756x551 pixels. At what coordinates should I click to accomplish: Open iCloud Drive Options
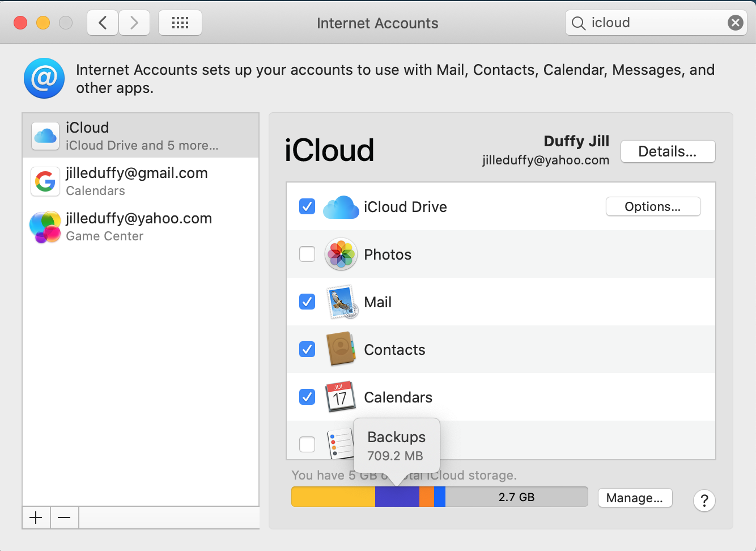click(x=653, y=206)
